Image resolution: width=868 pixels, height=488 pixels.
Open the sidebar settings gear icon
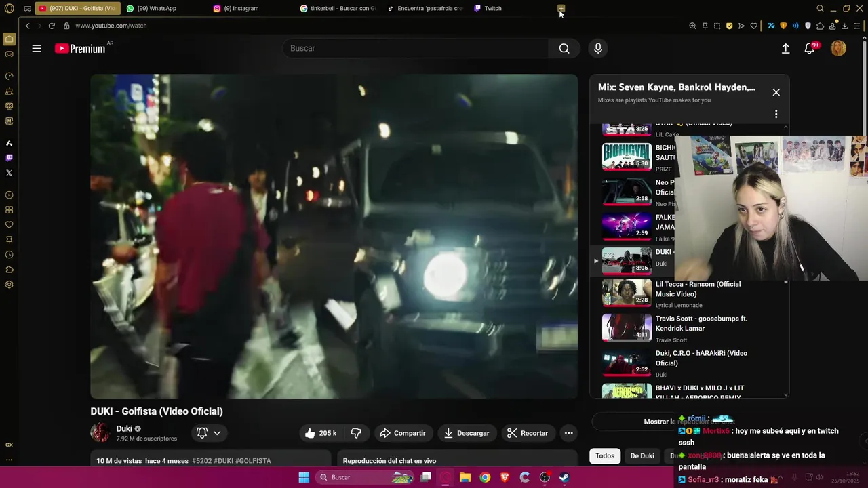tap(9, 285)
